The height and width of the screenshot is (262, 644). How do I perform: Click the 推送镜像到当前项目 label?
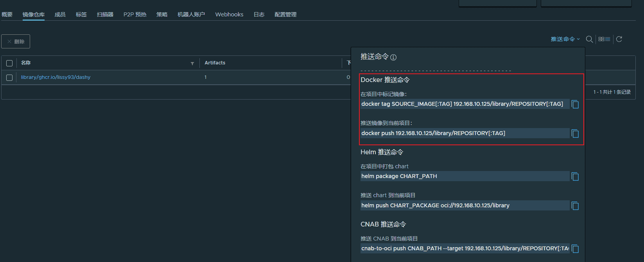[x=386, y=123]
